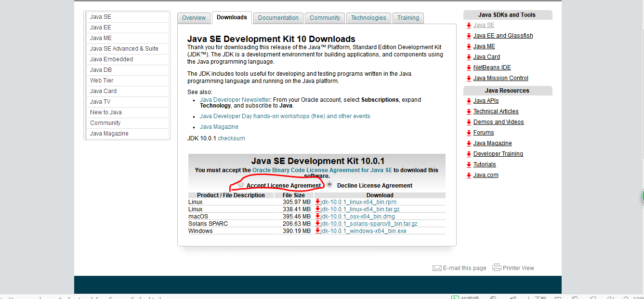
Task: Click download arrow icon for linux-x64 rpm
Action: (x=318, y=202)
